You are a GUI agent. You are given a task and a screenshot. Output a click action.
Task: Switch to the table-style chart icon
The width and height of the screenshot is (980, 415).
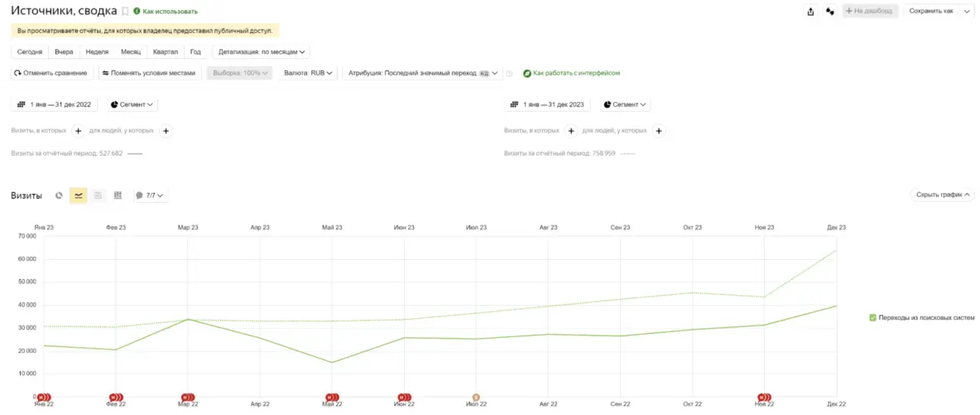[x=118, y=195]
